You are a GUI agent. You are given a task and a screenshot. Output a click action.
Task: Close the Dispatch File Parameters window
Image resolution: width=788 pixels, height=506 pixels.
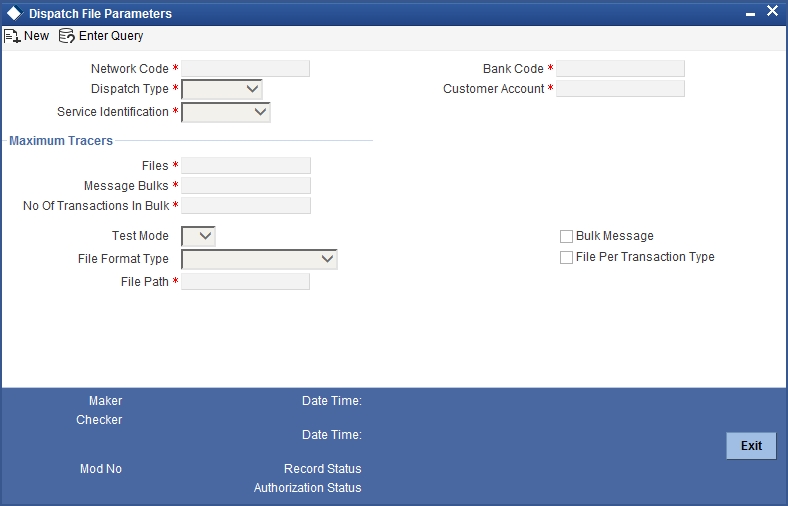(772, 11)
